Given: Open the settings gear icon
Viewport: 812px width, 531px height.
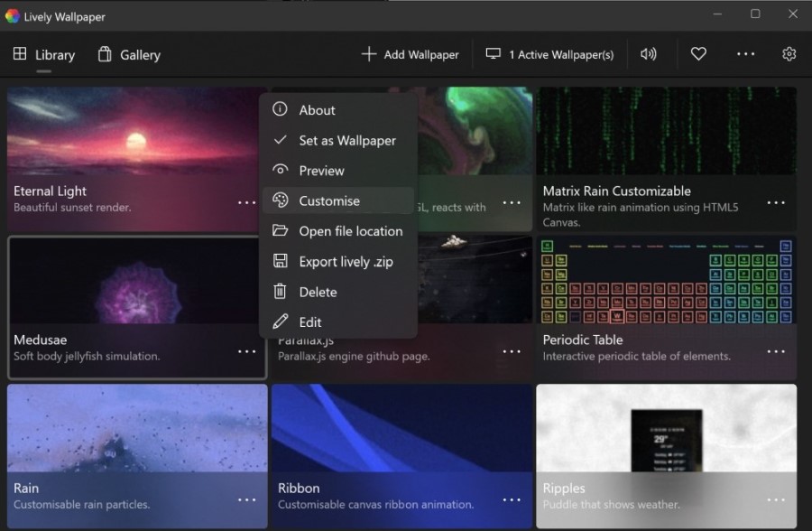Looking at the screenshot, I should pyautogui.click(x=789, y=54).
